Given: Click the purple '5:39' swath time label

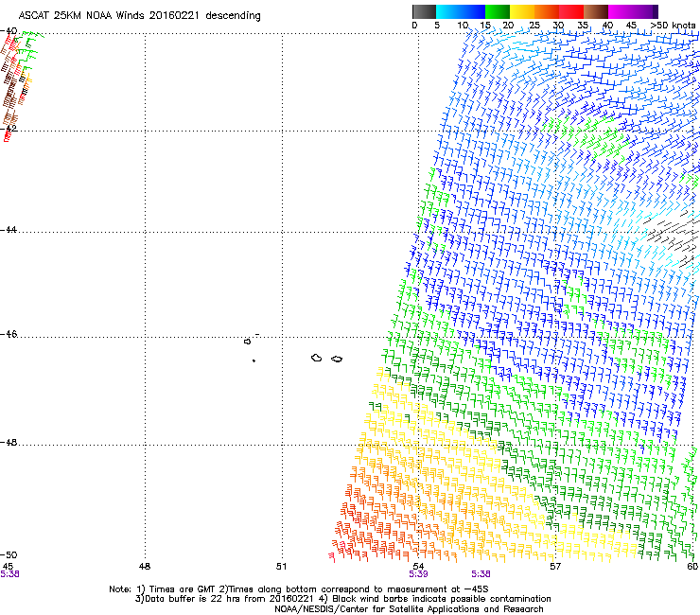Looking at the screenshot, I should click(418, 574).
